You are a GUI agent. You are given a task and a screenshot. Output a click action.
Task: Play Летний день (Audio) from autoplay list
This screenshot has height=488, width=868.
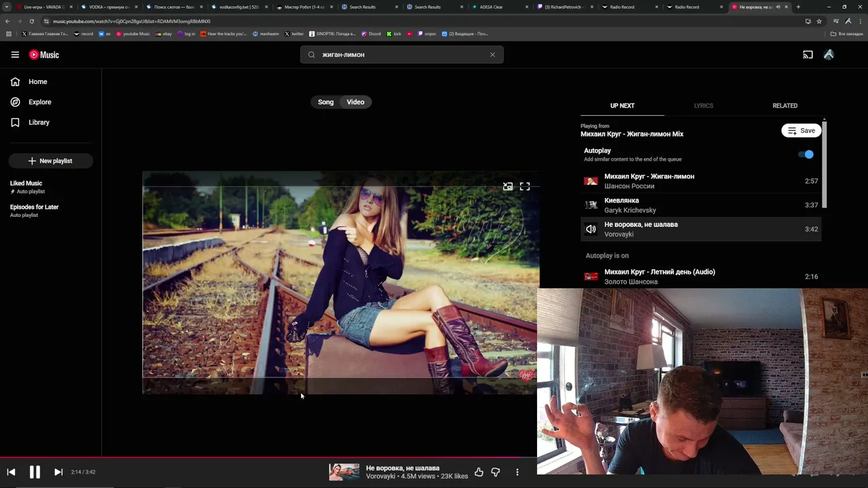coord(701,277)
